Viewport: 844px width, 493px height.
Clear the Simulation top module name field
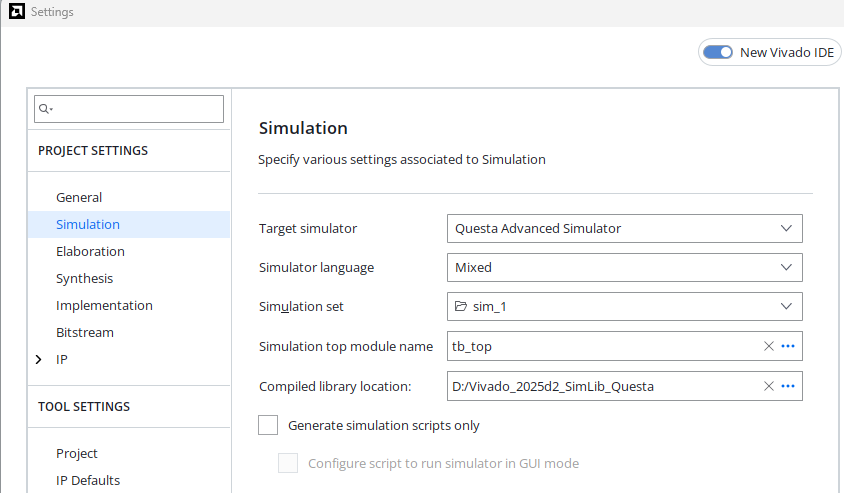coord(769,346)
